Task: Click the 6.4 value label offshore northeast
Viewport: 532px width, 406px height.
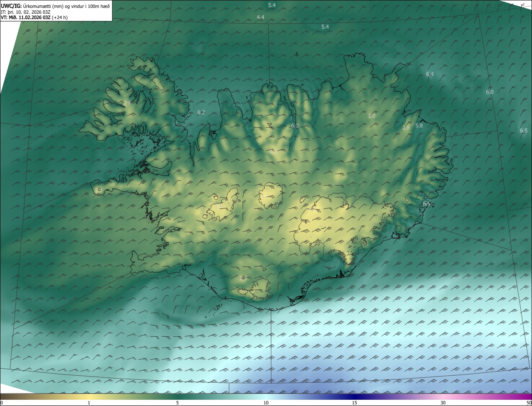Action: pos(430,74)
